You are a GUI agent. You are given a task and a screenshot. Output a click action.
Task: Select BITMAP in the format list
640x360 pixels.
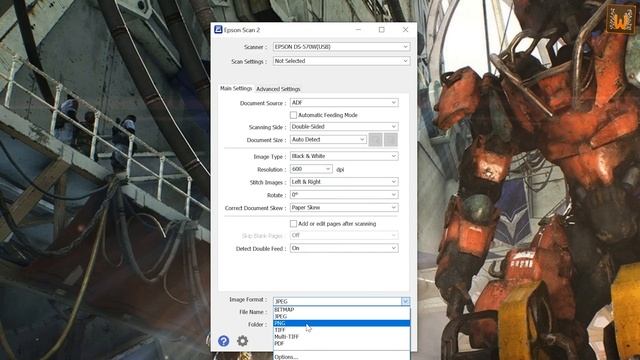[x=341, y=310]
